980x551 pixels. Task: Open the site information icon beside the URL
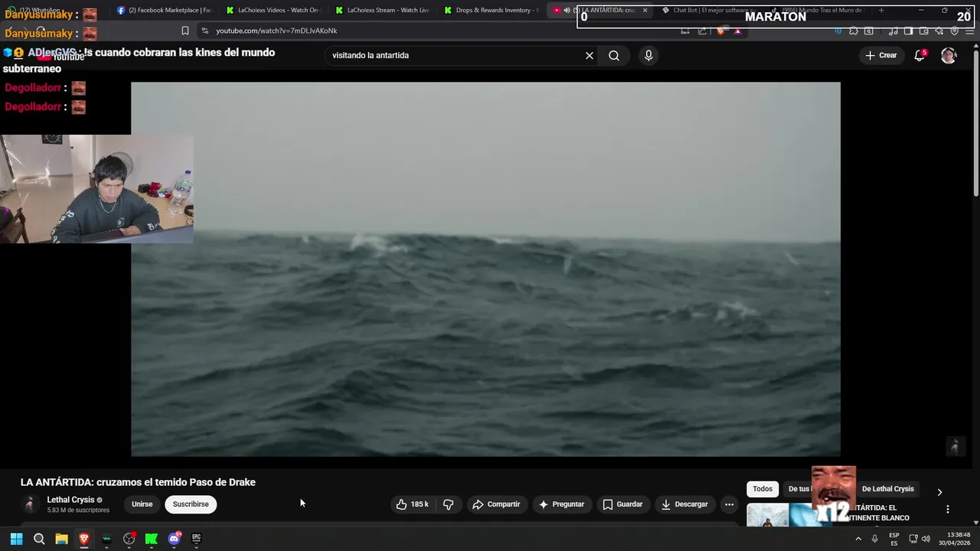pos(204,31)
